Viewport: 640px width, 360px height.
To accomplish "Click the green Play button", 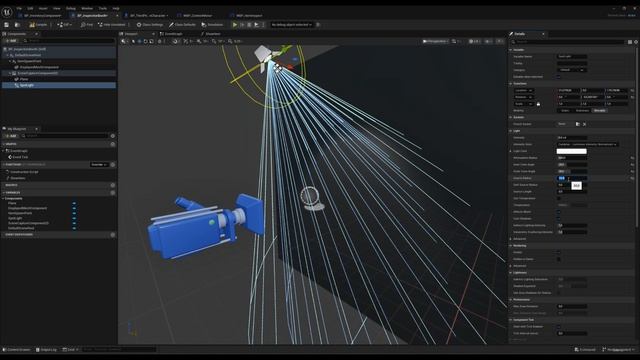I will tap(235, 25).
